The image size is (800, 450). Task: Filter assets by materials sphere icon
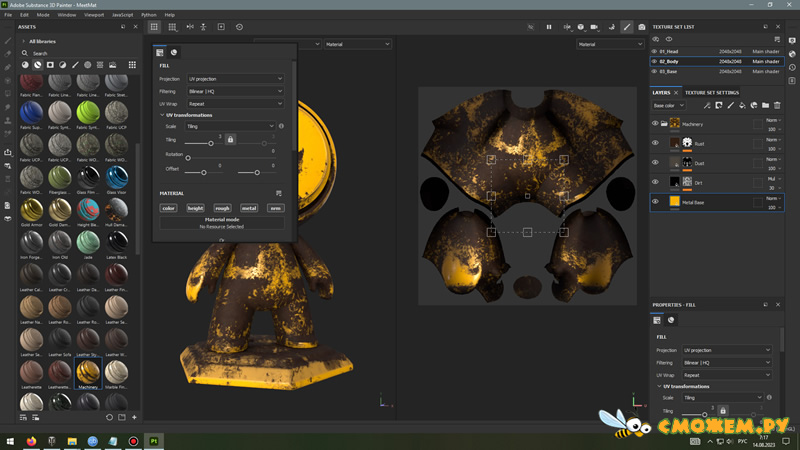pos(25,65)
